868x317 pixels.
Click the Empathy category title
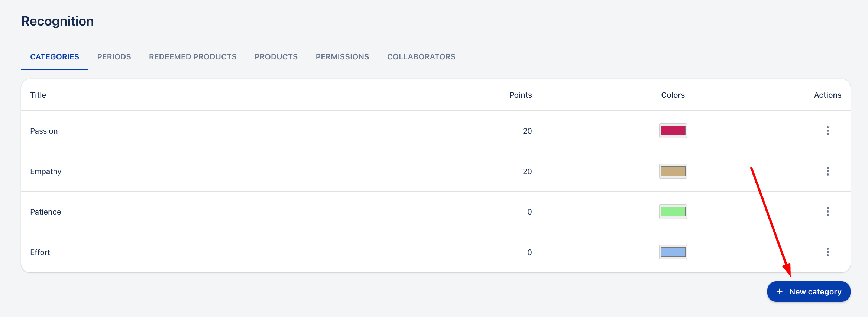tap(46, 171)
